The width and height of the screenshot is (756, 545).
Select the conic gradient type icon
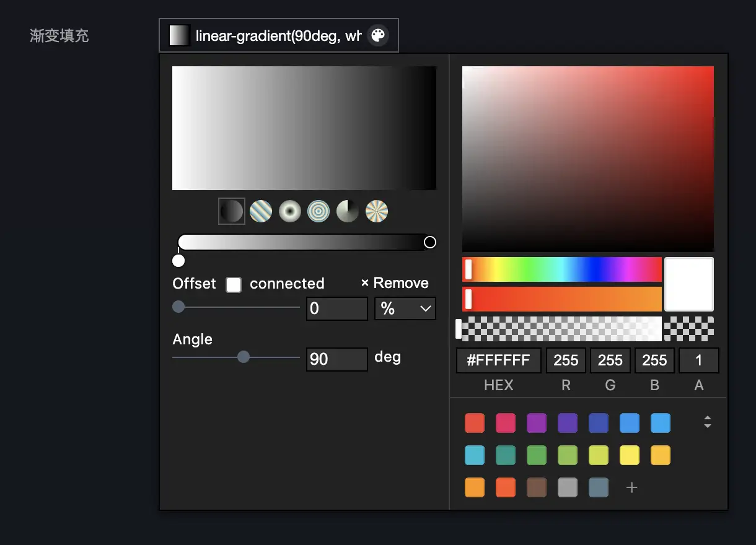click(348, 211)
